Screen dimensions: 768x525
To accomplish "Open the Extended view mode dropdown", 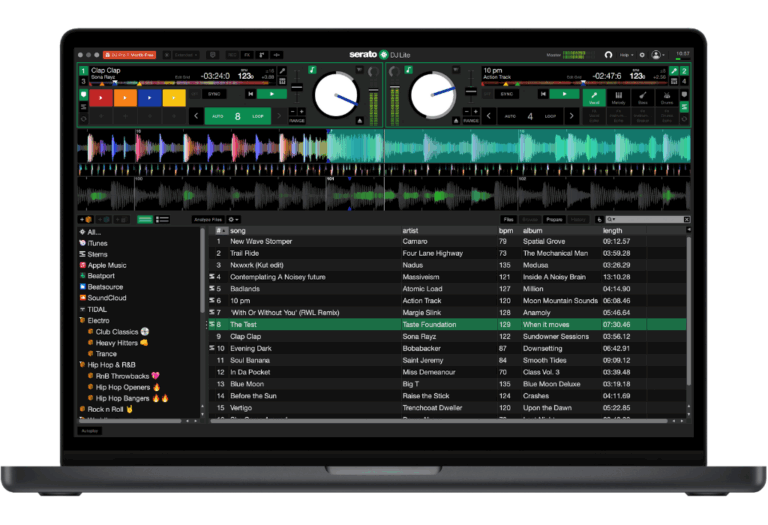I will (186, 55).
